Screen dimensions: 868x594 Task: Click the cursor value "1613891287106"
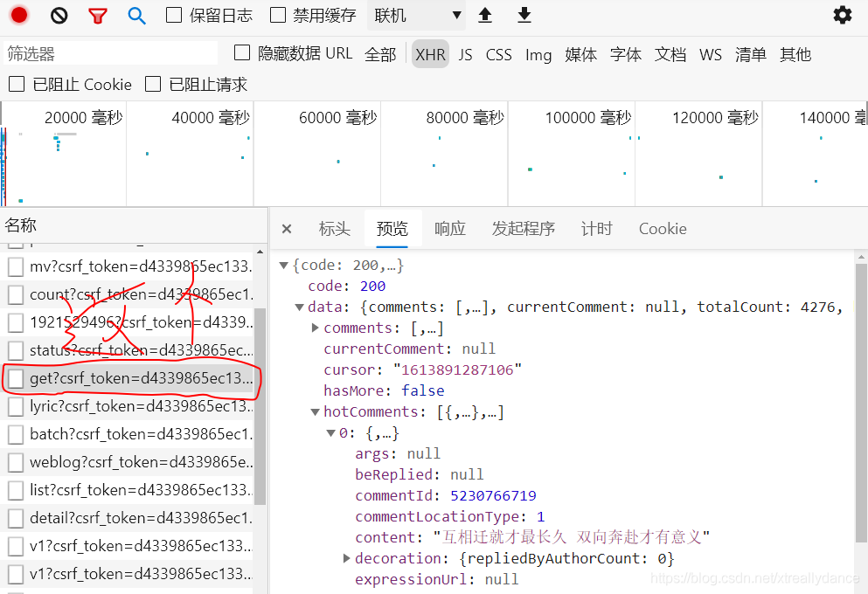pos(457,370)
